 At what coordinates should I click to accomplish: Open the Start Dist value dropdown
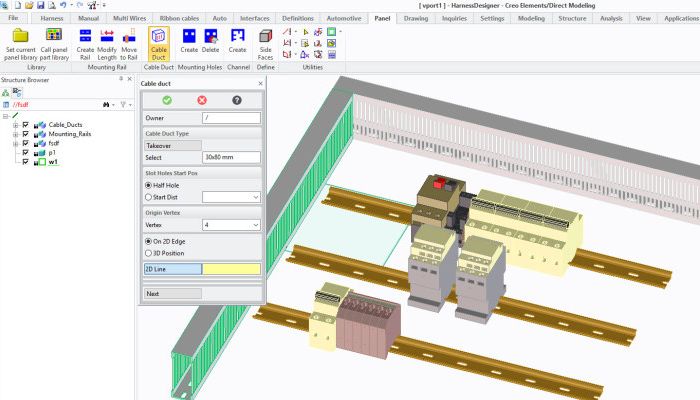tap(255, 197)
